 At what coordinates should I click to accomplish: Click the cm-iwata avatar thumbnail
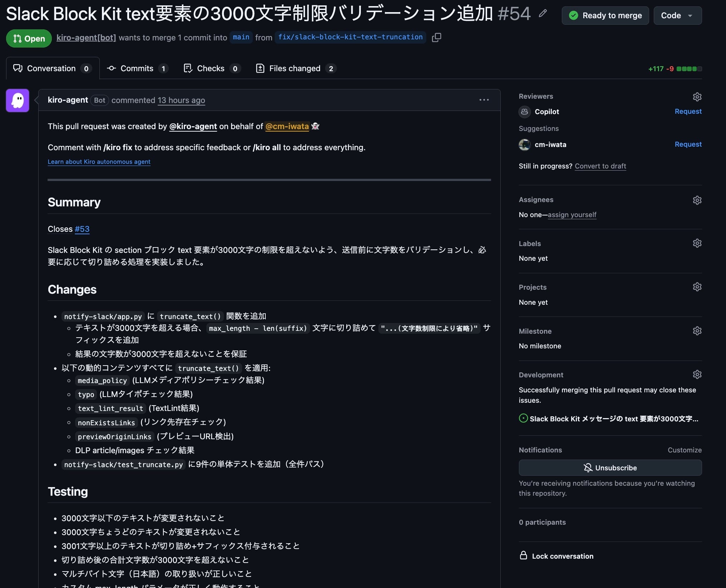point(525,144)
